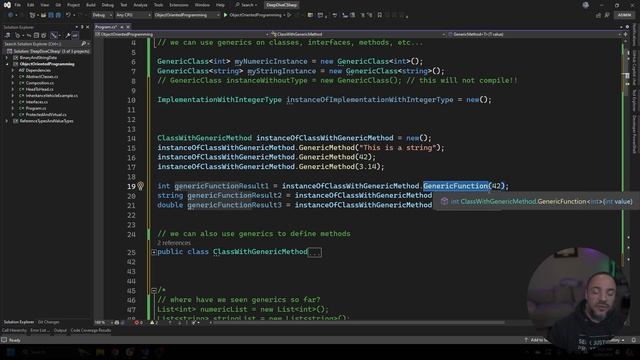
Task: Open the ClassWithGenericMethod type dropdown
Action: pyautogui.click(x=358, y=35)
